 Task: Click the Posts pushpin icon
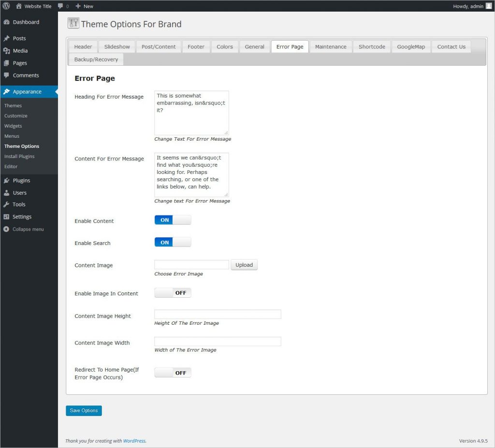(x=7, y=38)
